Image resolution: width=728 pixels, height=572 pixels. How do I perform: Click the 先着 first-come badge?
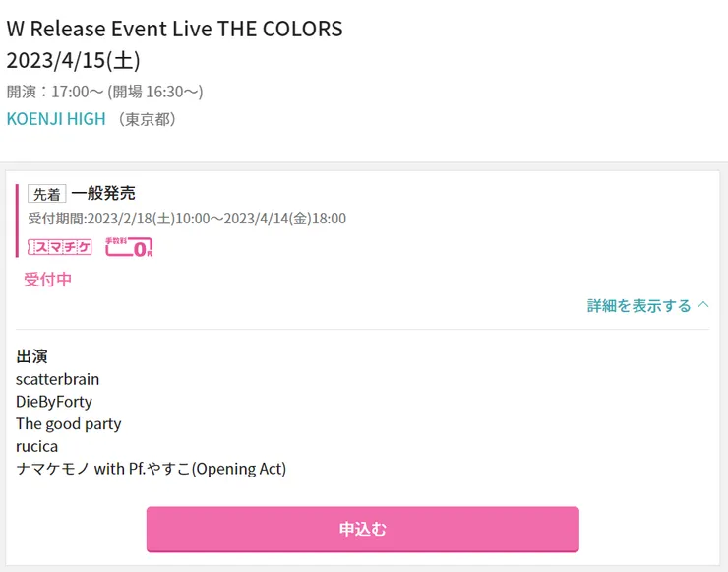(46, 194)
